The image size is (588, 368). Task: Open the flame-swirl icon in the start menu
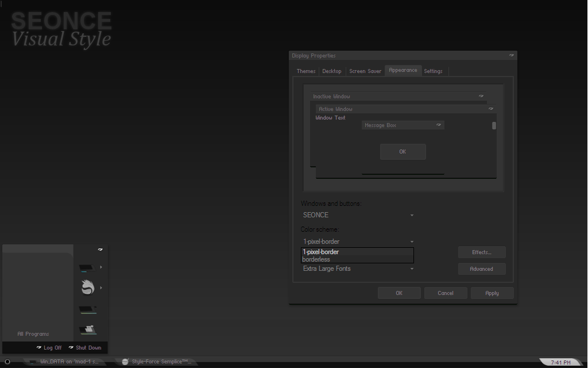(x=87, y=287)
